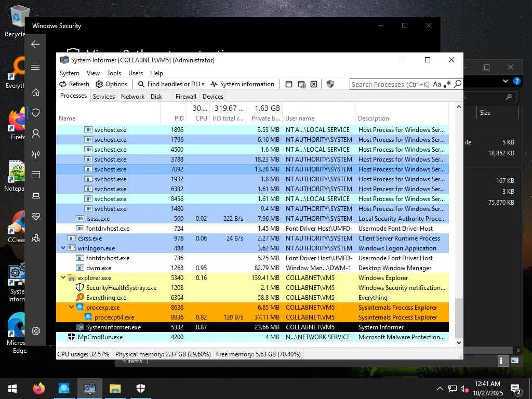Click the SystemInformer.exe process icon
Screen dimensions: 532x399
pos(79,327)
